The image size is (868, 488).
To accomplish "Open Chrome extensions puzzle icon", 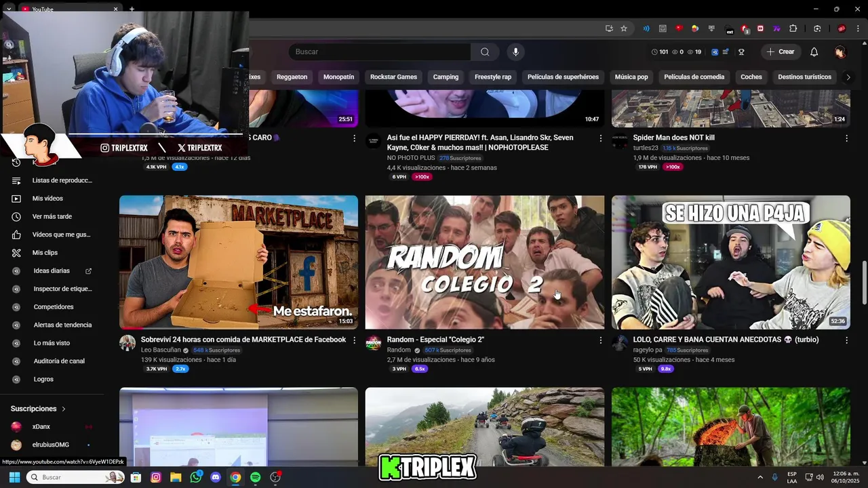I will [793, 28].
